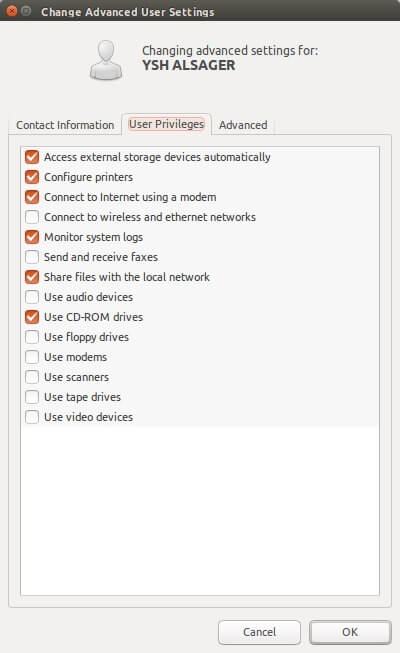Enable Use tape drives
This screenshot has width=400, height=653.
point(32,397)
